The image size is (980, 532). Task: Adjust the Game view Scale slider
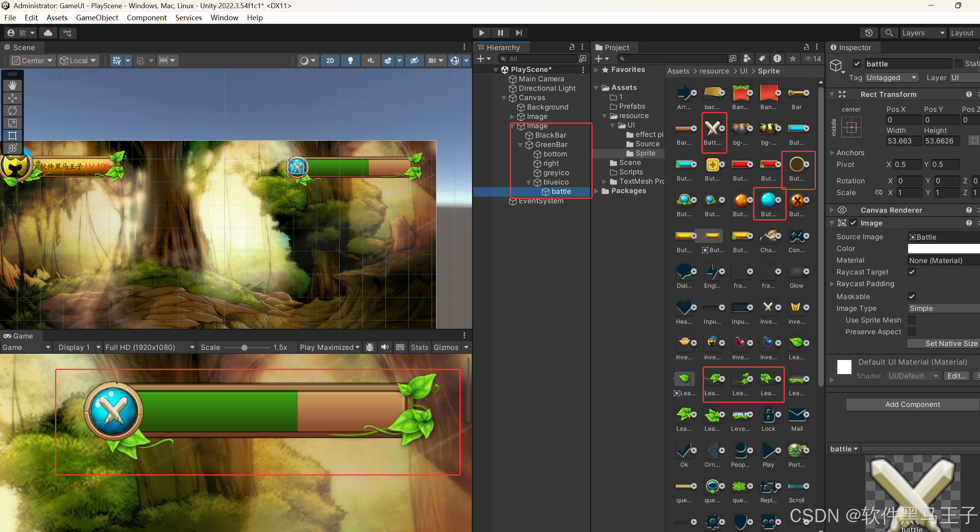(244, 348)
